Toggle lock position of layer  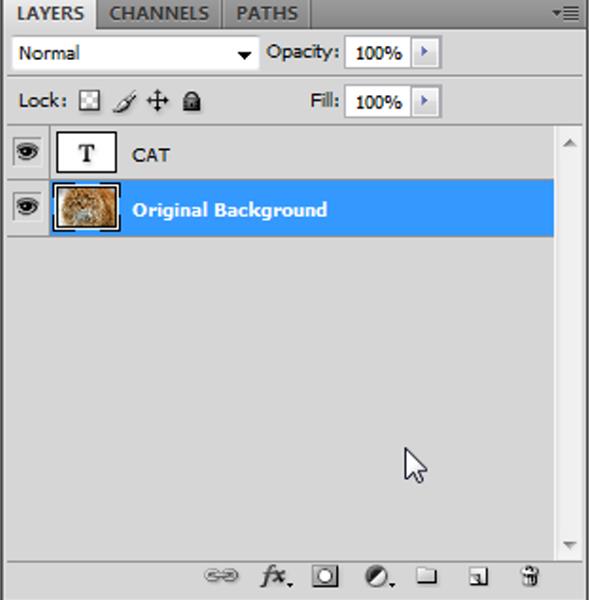pyautogui.click(x=157, y=101)
